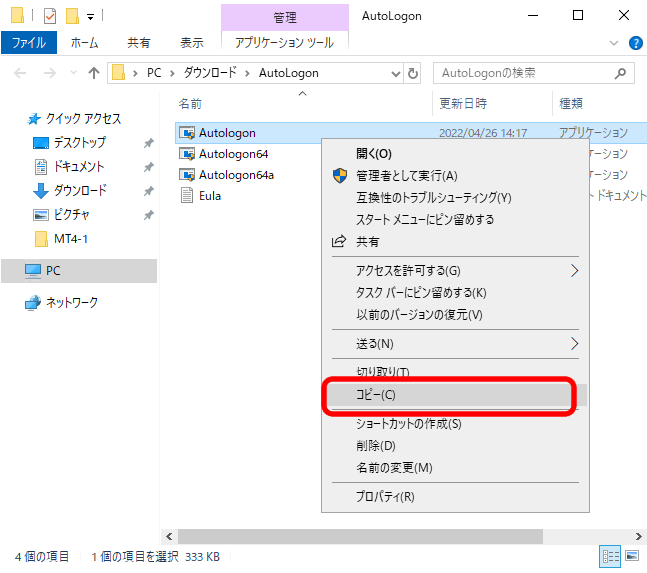Open ダウンロード in the navigation pane
Viewport: 647px width, 573px height.
tap(70, 191)
